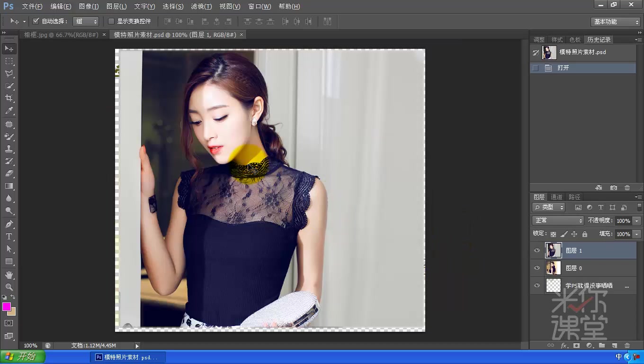Add layer style fx icon
Viewport: 644px width, 364px height.
point(564,346)
